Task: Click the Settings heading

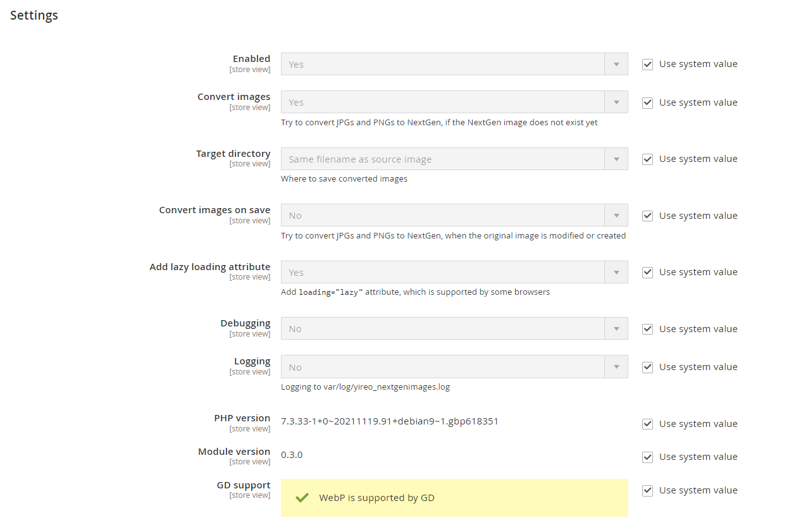Action: (34, 15)
